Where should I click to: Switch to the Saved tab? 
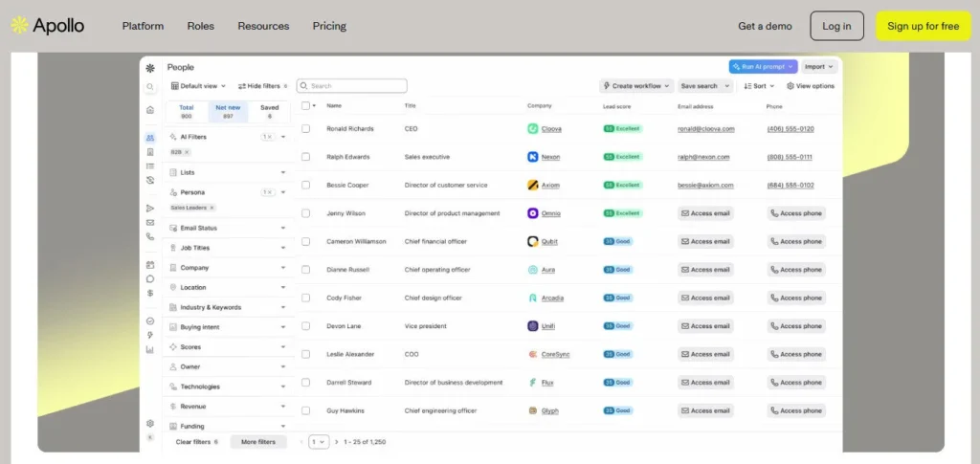tap(269, 112)
